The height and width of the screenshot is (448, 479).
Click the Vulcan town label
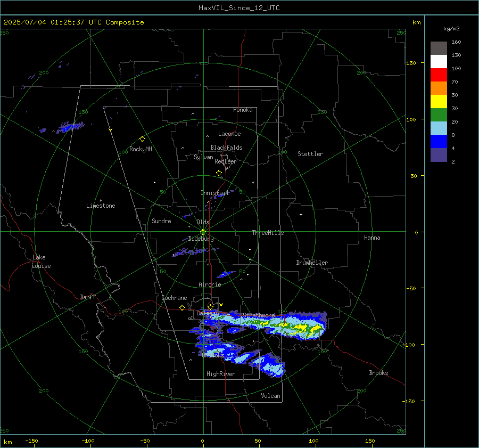click(x=270, y=396)
